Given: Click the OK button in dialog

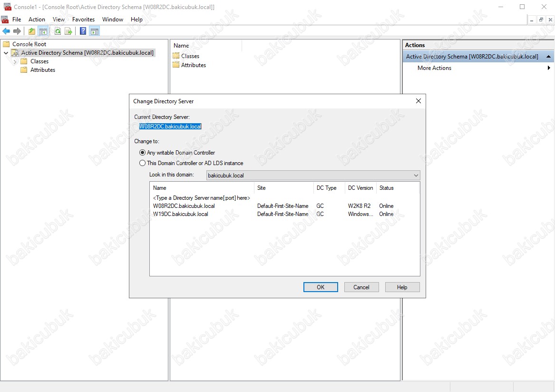Looking at the screenshot, I should pyautogui.click(x=321, y=287).
